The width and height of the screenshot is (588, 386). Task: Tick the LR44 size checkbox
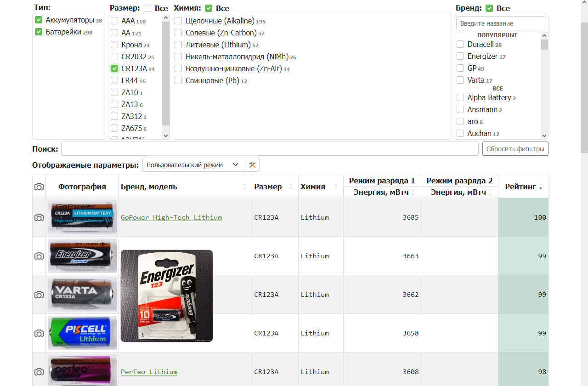point(114,81)
